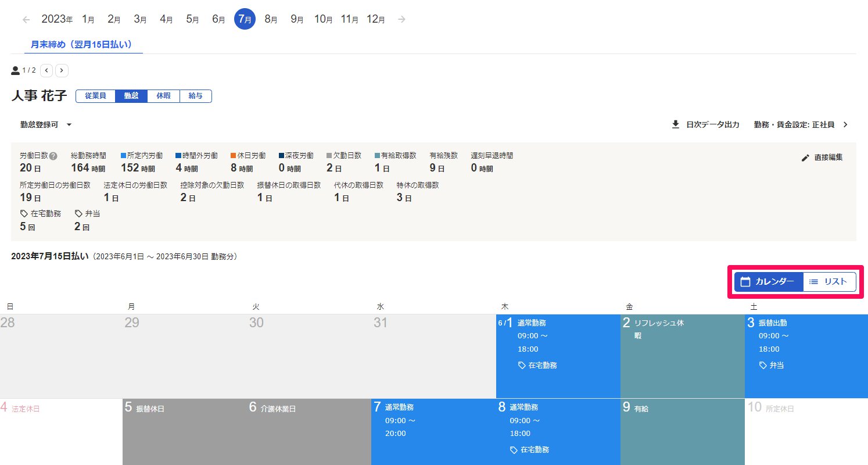Select month 10月
868x465 pixels.
click(324, 19)
